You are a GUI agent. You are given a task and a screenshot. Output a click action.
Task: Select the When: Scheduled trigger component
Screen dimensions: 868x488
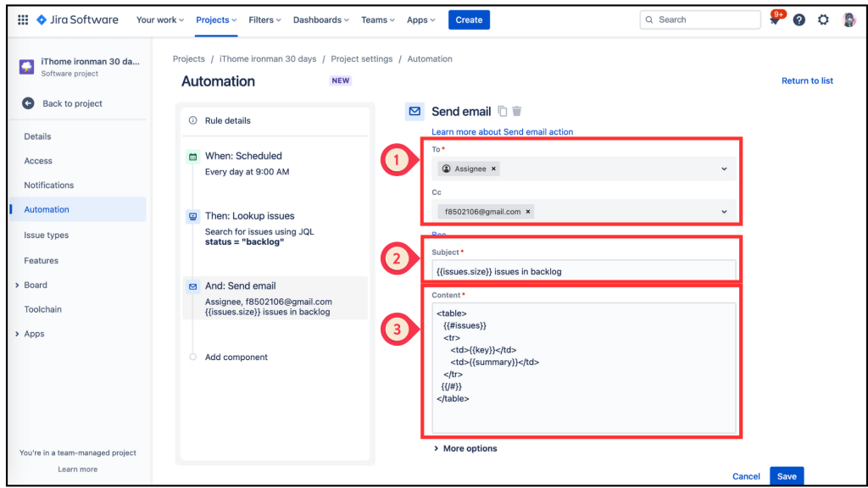click(x=275, y=164)
